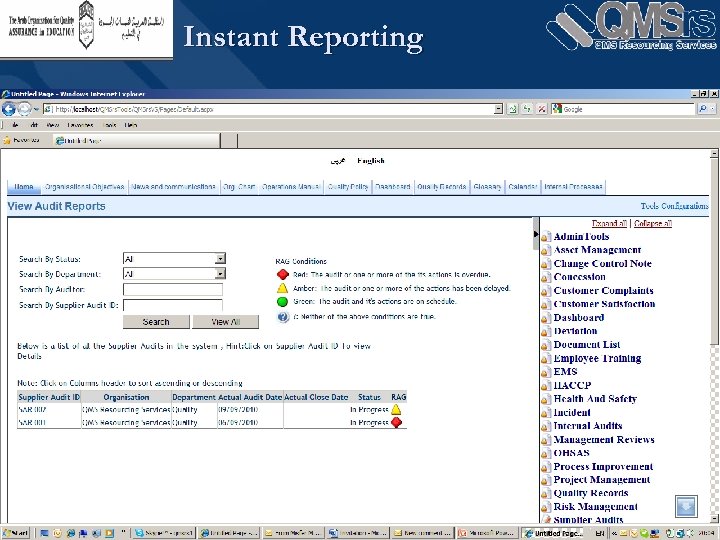
Task: Click the Tools Configuration link
Action: 674,206
